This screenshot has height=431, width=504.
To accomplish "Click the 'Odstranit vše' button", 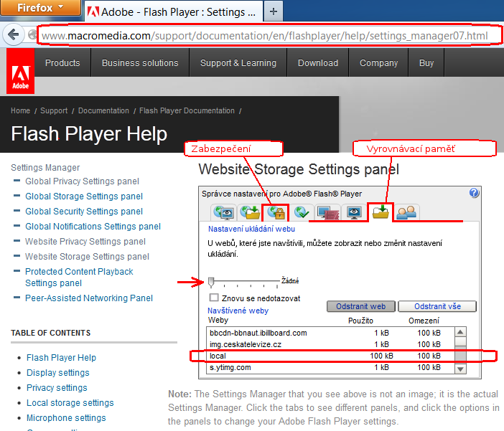I will (x=437, y=306).
